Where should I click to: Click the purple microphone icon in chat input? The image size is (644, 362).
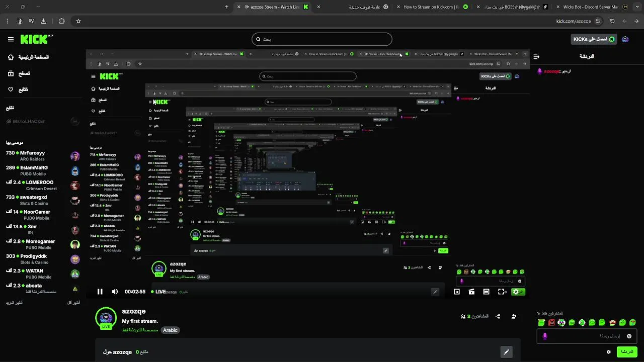pyautogui.click(x=545, y=336)
